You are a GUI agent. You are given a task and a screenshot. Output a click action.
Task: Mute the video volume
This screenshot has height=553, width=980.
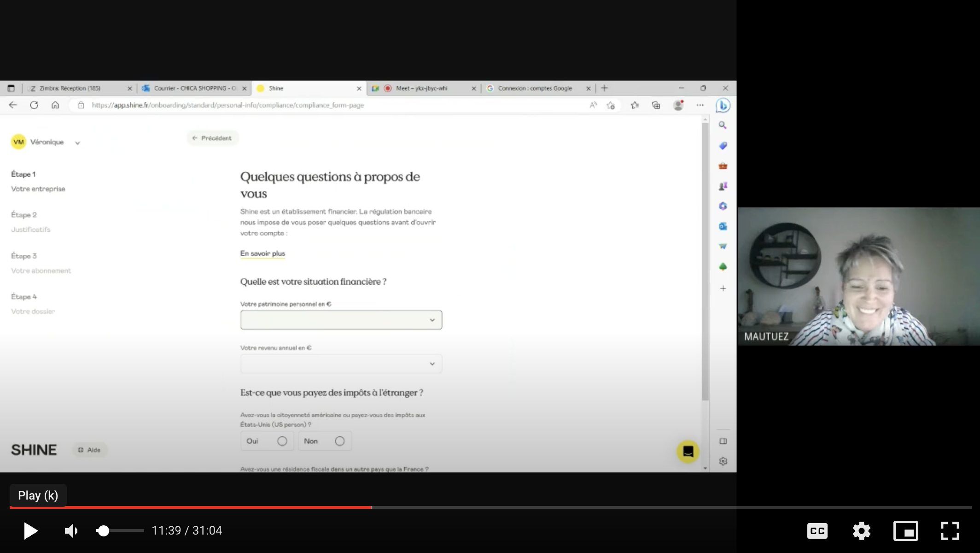click(71, 530)
